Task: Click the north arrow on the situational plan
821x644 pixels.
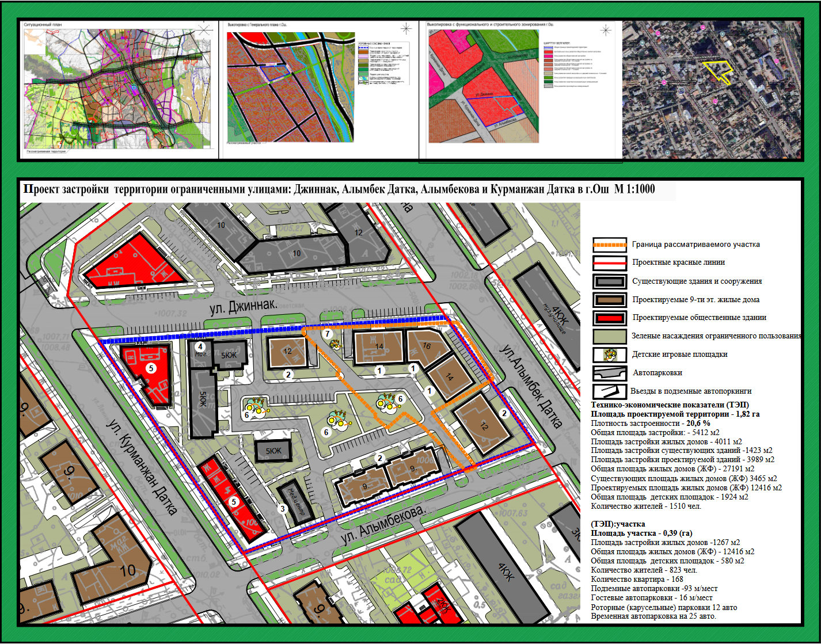Action: click(x=205, y=29)
